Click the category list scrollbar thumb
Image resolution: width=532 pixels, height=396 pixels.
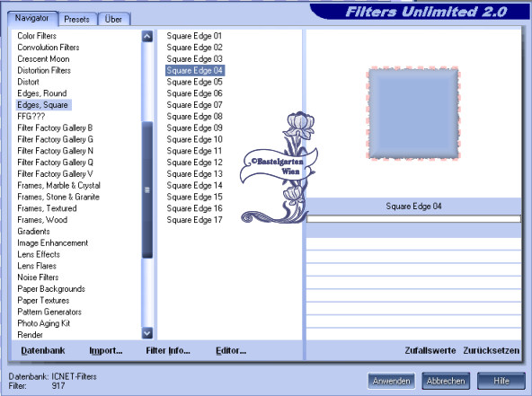pyautogui.click(x=147, y=189)
